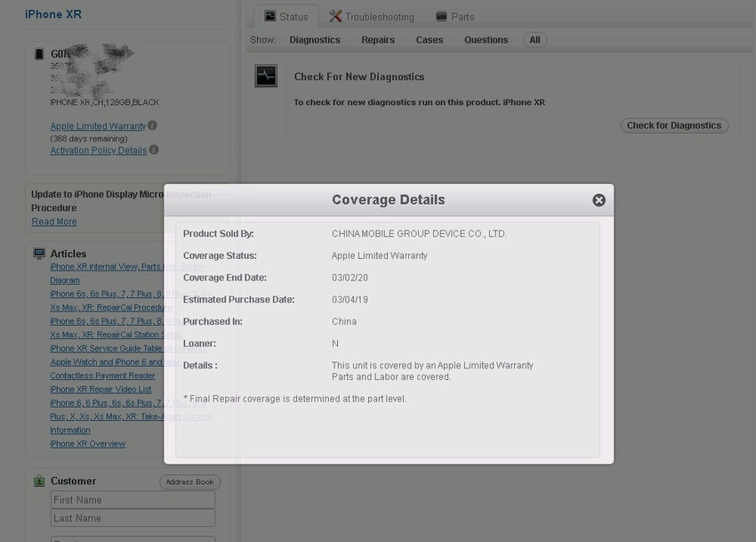756x542 pixels.
Task: Filter by Diagnostics
Action: pos(315,40)
